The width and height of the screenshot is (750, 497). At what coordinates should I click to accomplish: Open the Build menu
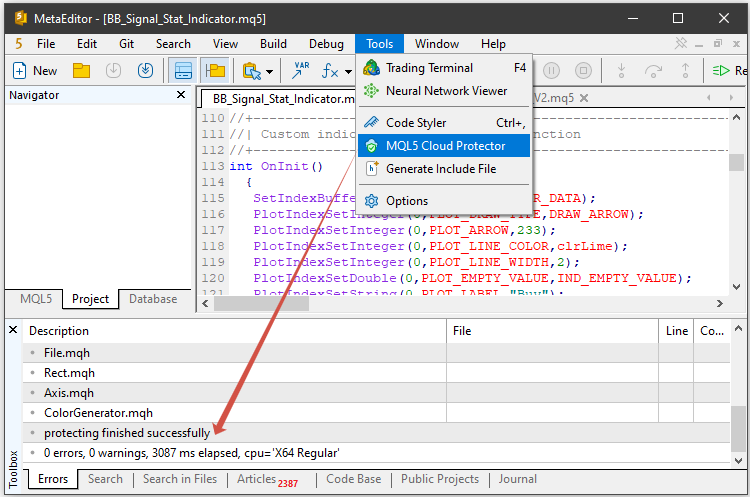point(274,44)
